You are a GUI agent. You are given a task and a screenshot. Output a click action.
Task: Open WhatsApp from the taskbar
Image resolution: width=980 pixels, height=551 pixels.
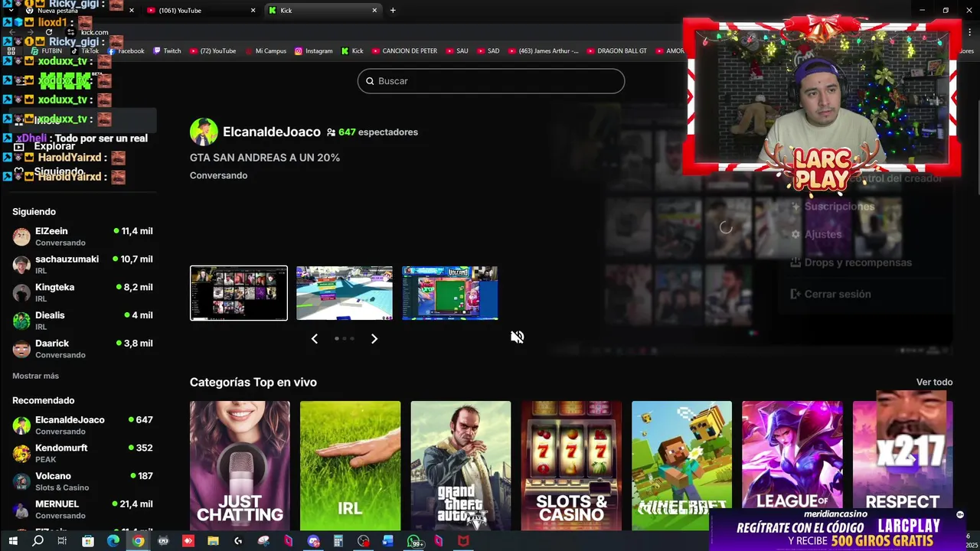click(414, 542)
